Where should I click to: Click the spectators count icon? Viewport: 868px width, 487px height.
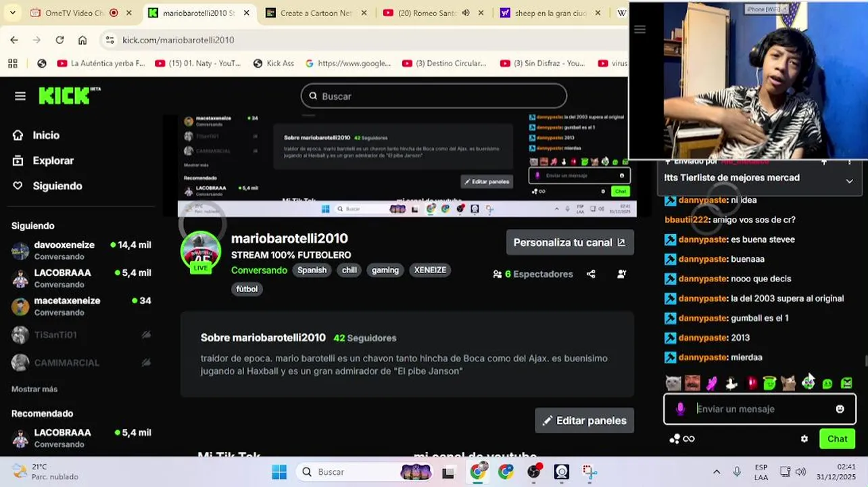498,274
